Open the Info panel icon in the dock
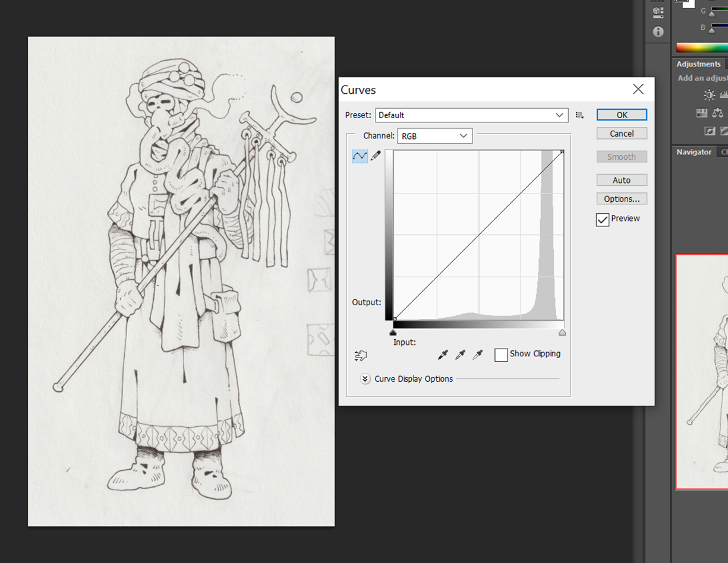Image resolution: width=728 pixels, height=563 pixels. (x=658, y=31)
